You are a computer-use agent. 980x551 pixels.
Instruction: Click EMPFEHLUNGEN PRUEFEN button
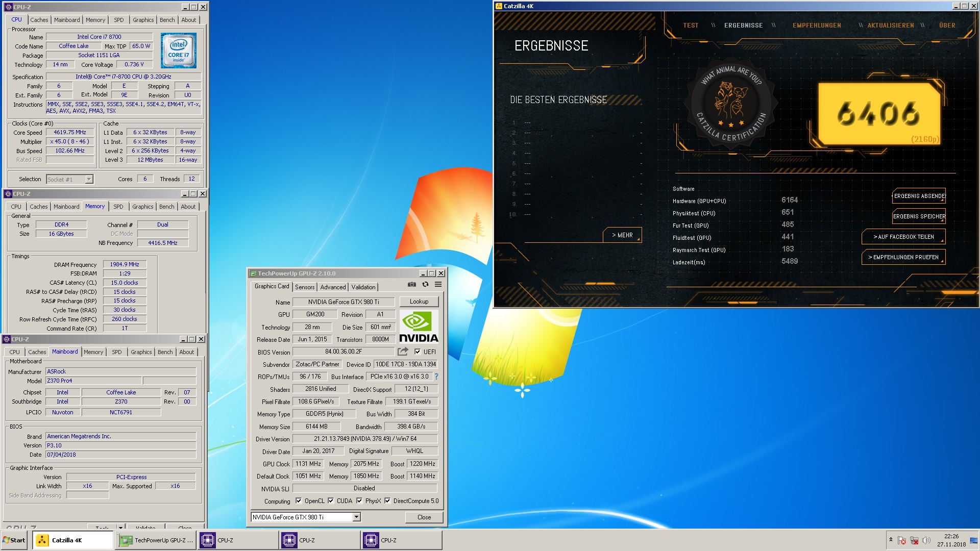pyautogui.click(x=903, y=257)
